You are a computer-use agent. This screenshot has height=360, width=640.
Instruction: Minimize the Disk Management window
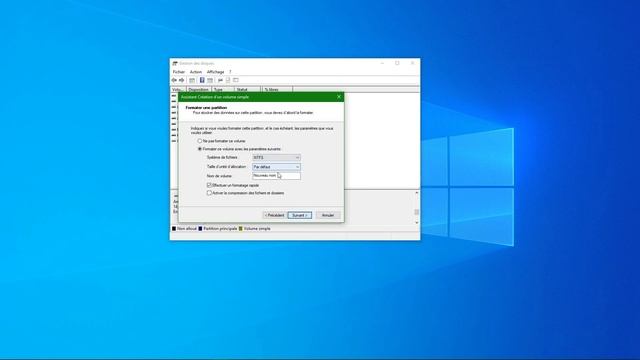(382, 64)
